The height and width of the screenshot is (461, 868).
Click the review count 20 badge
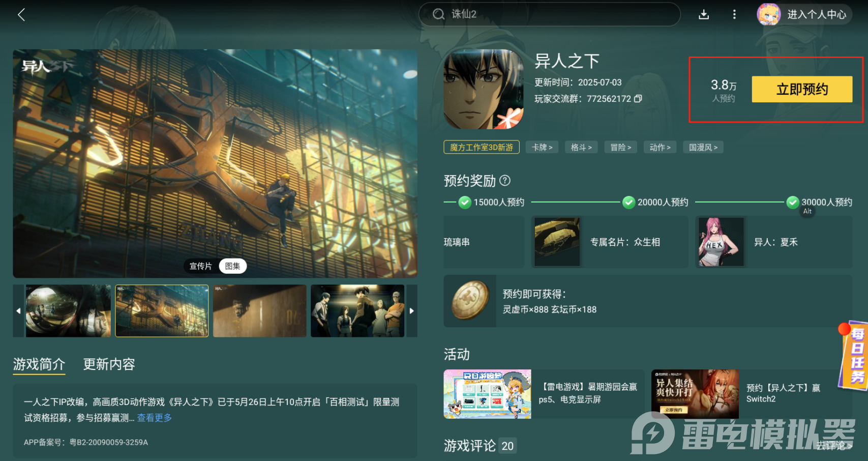tap(508, 446)
